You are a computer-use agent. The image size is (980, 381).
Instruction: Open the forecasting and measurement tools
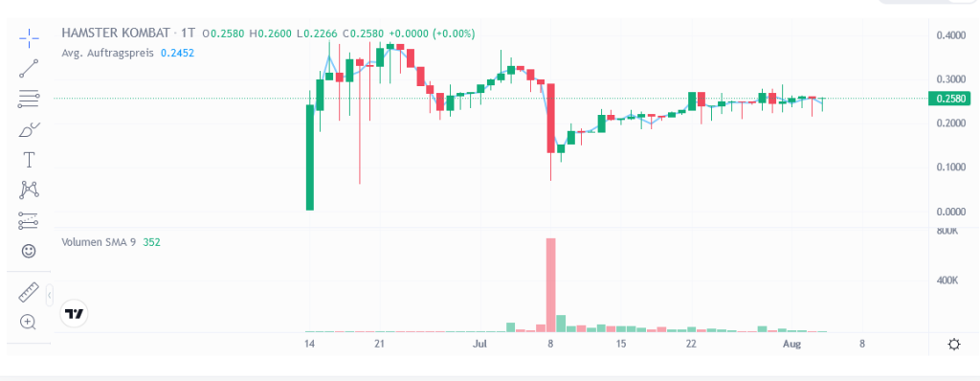click(29, 220)
